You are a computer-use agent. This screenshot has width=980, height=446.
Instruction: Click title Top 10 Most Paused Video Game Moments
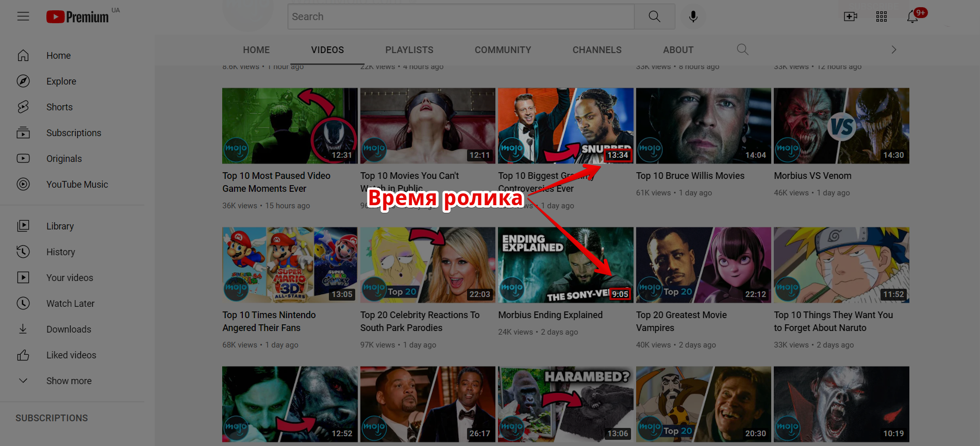click(276, 182)
